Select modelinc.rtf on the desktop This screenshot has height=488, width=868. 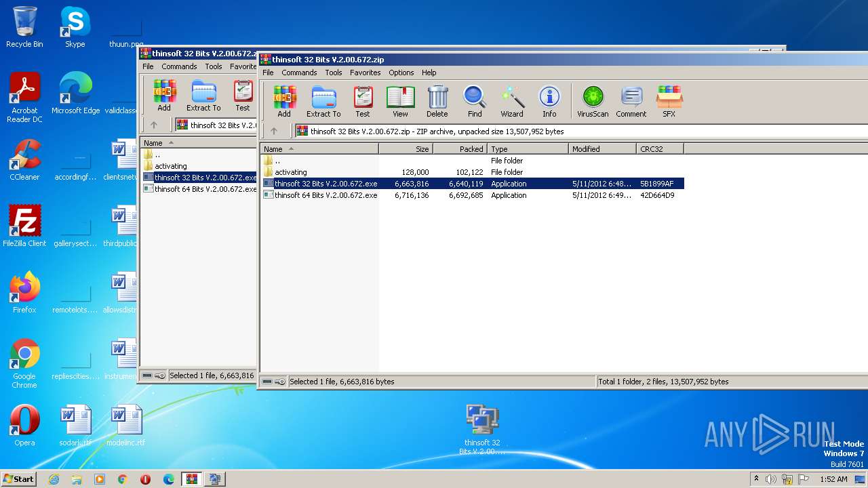click(x=125, y=426)
